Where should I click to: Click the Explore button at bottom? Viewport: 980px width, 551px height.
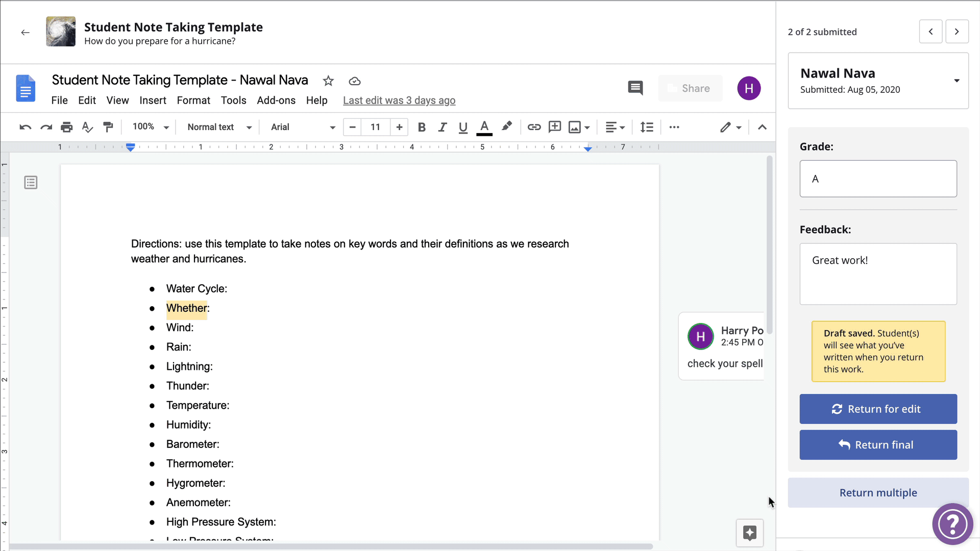click(x=749, y=533)
